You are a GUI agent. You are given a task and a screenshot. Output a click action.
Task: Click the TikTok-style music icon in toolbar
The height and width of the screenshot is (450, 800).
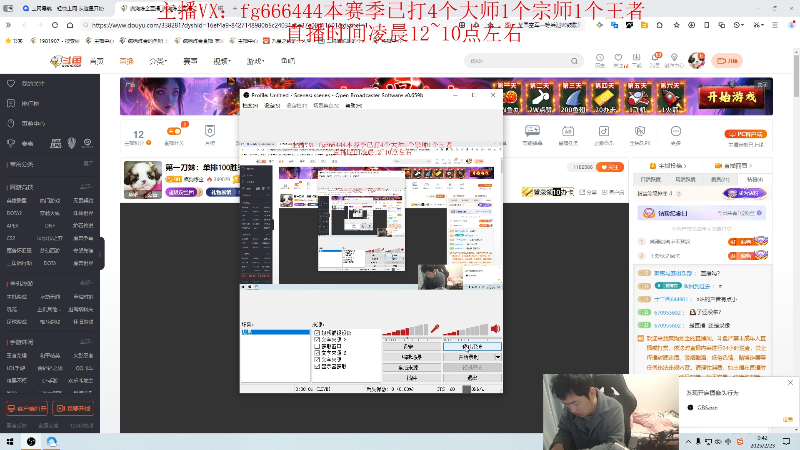point(604,131)
